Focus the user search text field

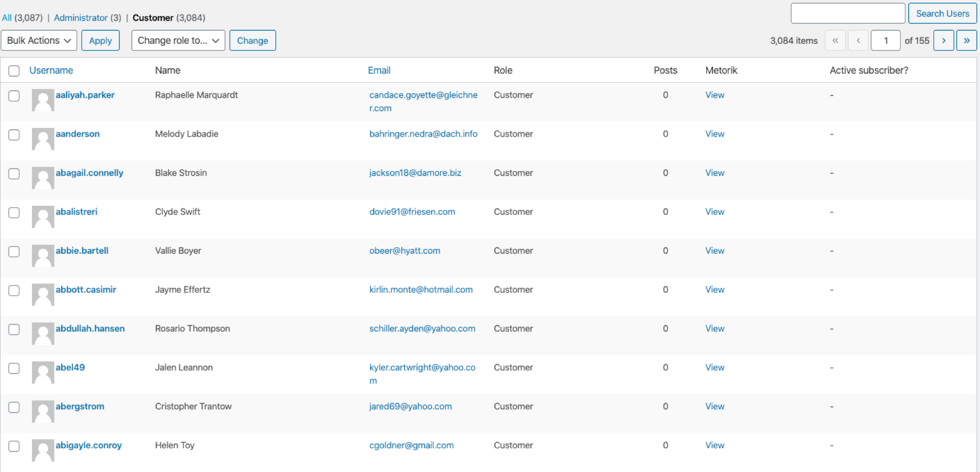pos(847,14)
